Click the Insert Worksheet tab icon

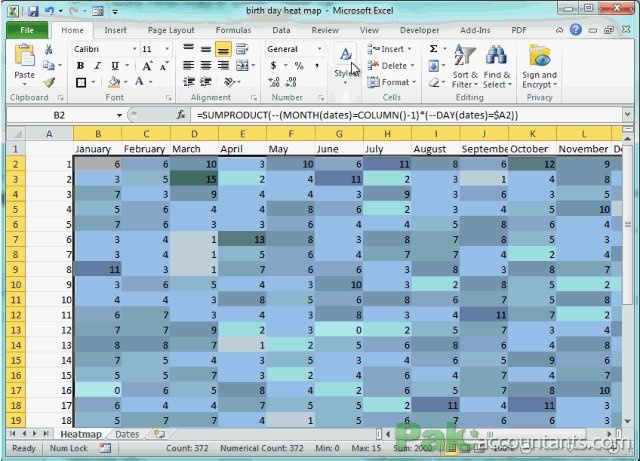coord(160,434)
